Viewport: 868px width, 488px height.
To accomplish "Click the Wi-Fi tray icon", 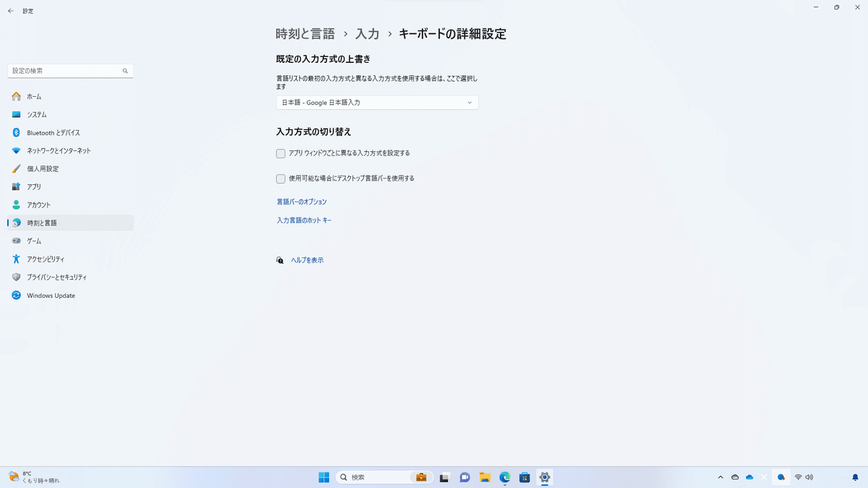I will pyautogui.click(x=798, y=477).
